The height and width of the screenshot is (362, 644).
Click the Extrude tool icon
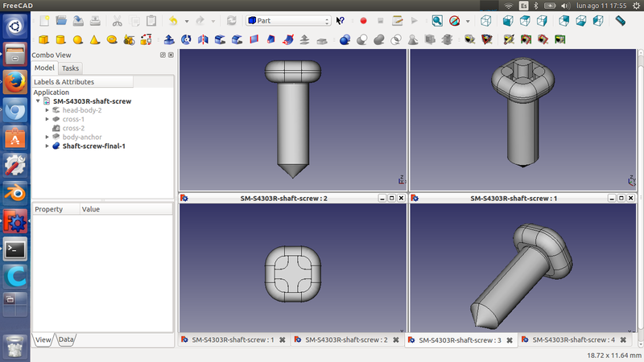click(169, 39)
